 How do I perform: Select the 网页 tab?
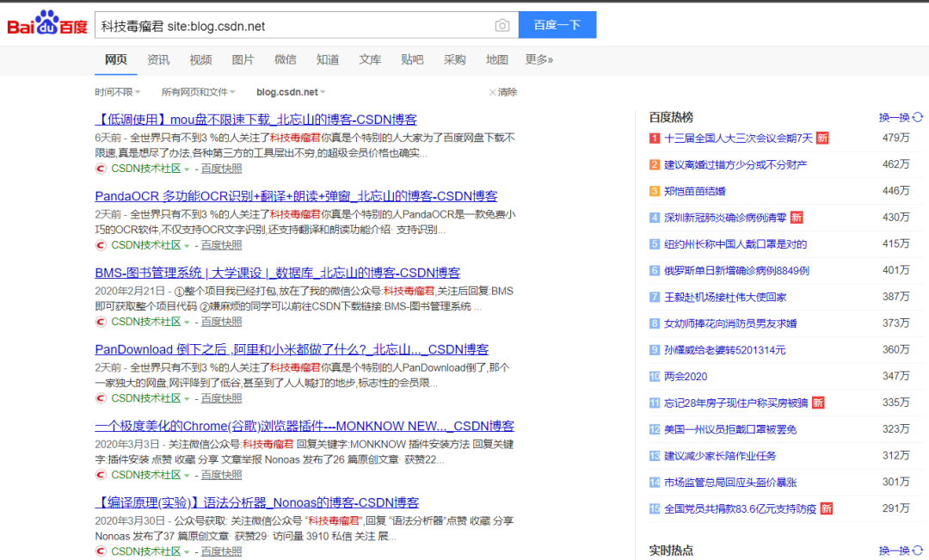[115, 59]
